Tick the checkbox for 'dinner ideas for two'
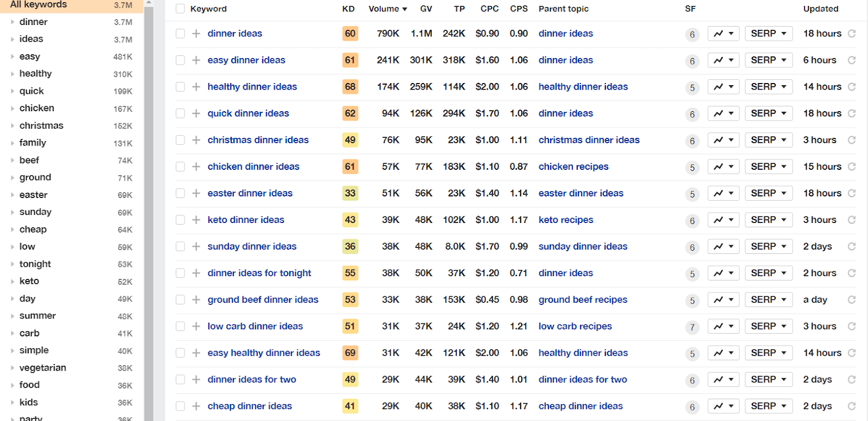868x421 pixels. (180, 380)
